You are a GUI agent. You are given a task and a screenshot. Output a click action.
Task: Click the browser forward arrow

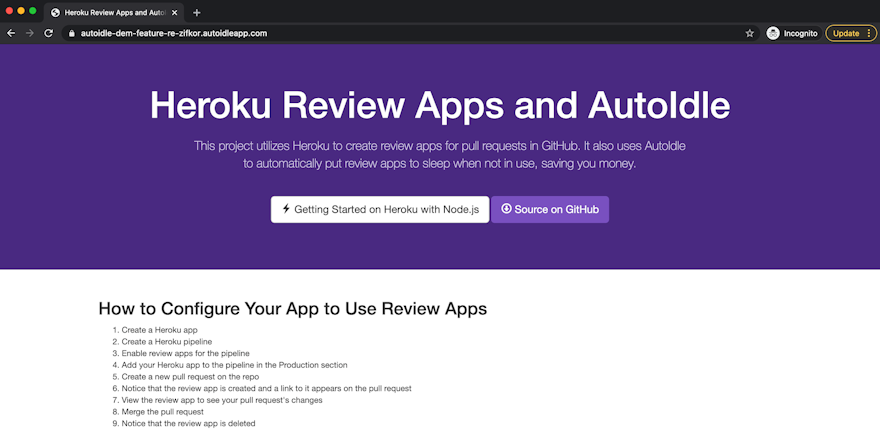pos(30,33)
